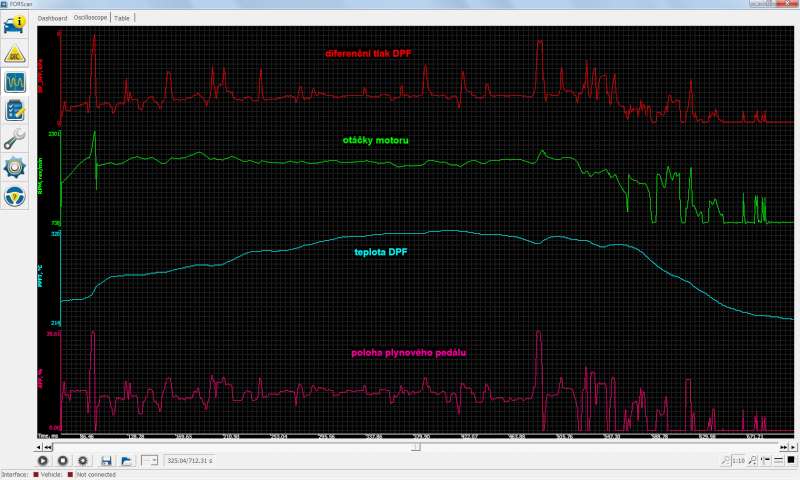Click the zoom out magnifier icon
Viewport: 800px width, 480px height.
(x=724, y=461)
